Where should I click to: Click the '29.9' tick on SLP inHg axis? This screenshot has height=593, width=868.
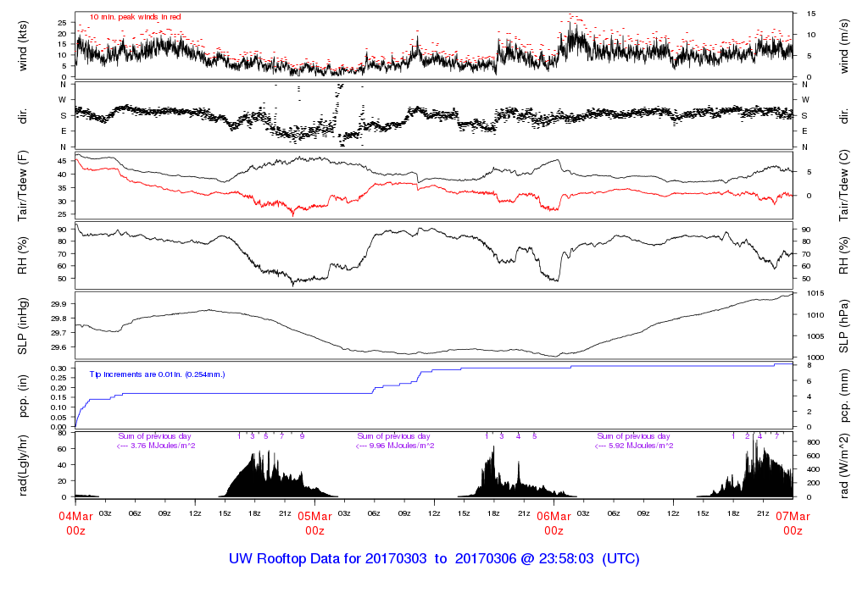pos(58,304)
